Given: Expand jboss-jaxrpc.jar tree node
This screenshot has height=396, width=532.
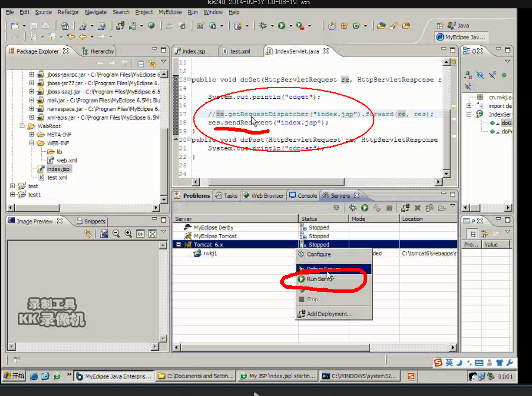Looking at the screenshot, I should pyautogui.click(x=32, y=74).
